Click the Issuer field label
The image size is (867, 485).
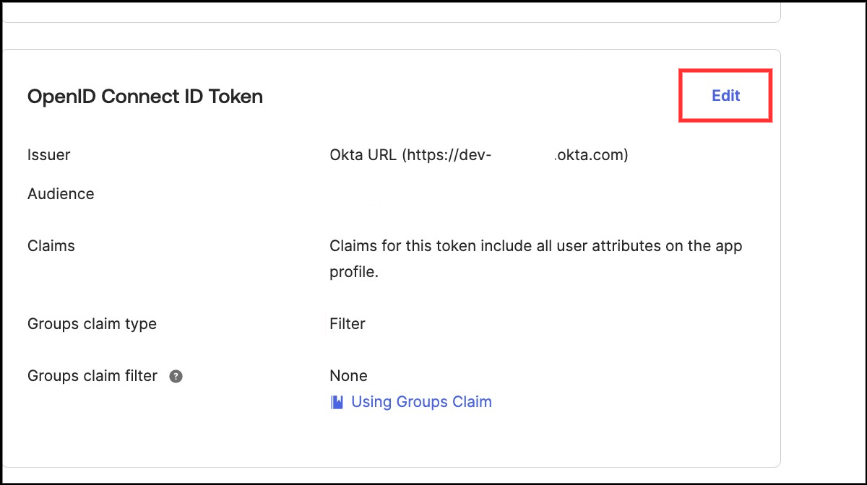(x=49, y=155)
